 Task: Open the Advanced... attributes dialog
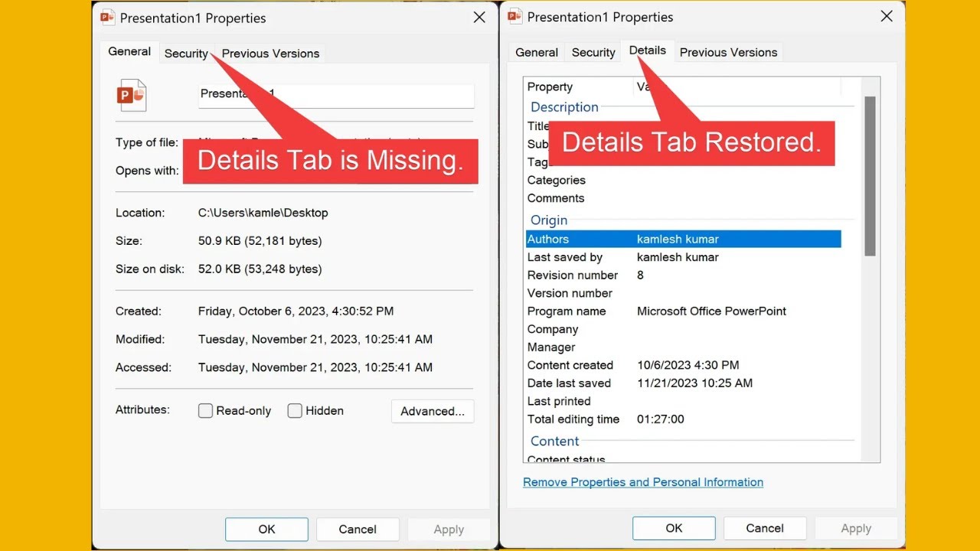point(433,411)
